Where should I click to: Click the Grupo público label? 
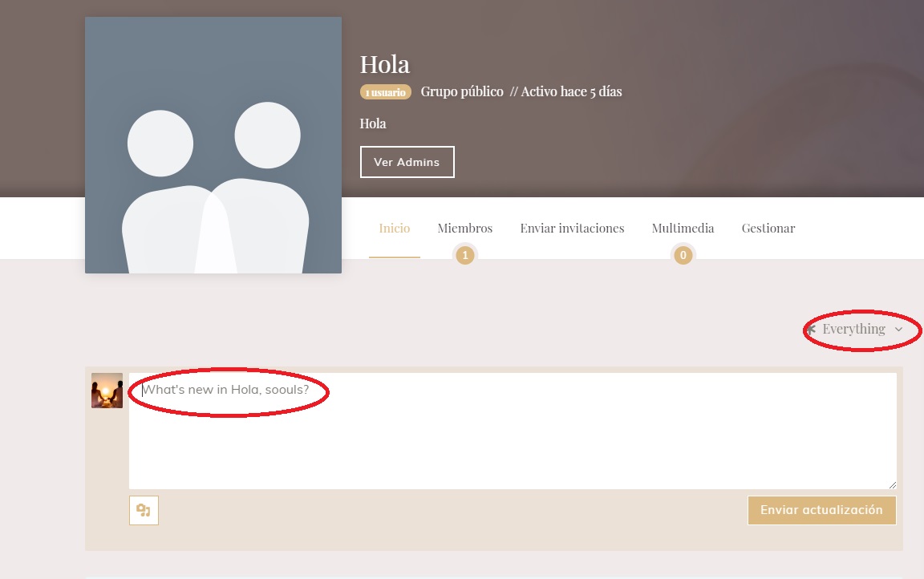click(x=462, y=92)
